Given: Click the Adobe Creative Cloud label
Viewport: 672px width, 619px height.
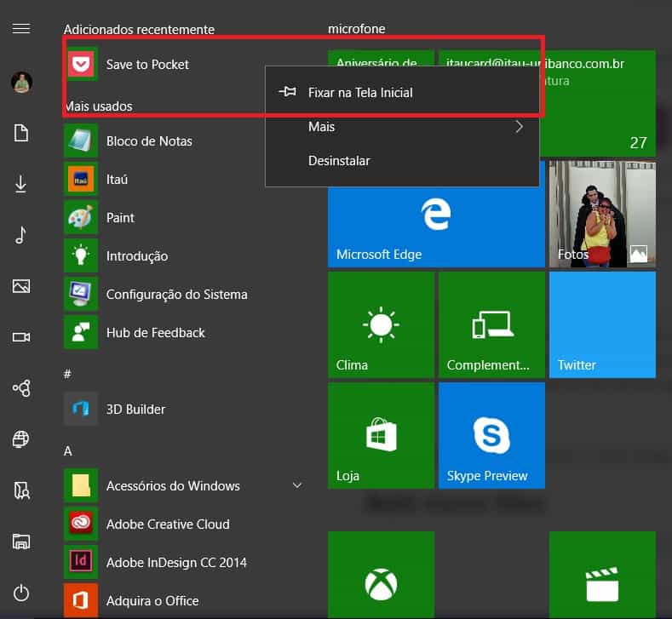Looking at the screenshot, I should (x=168, y=524).
